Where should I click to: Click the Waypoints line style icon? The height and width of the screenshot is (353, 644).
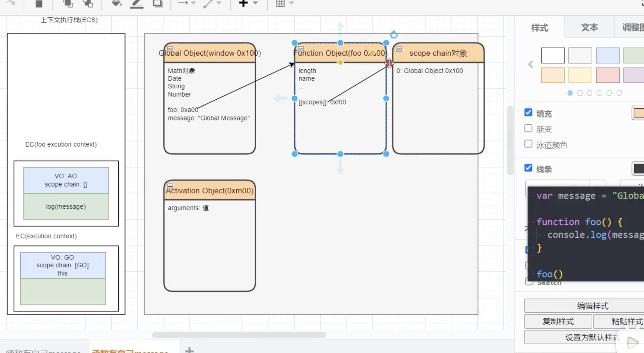tap(208, 4)
